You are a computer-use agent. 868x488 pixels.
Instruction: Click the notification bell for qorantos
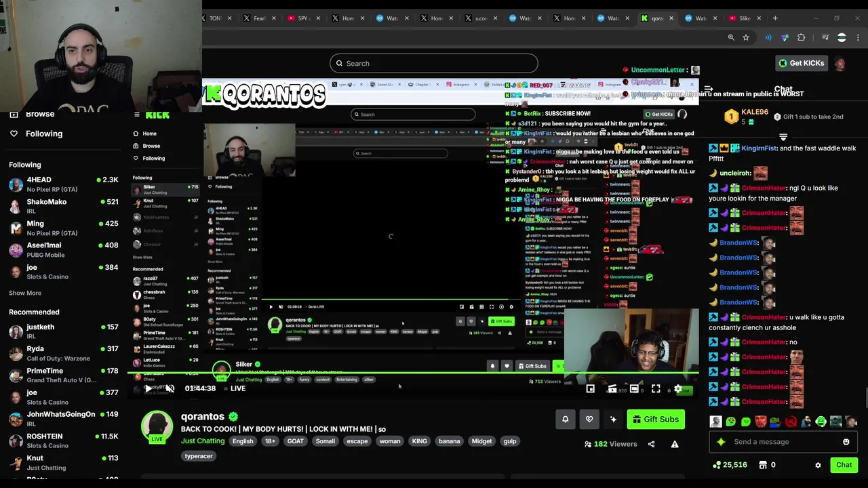[566, 420]
